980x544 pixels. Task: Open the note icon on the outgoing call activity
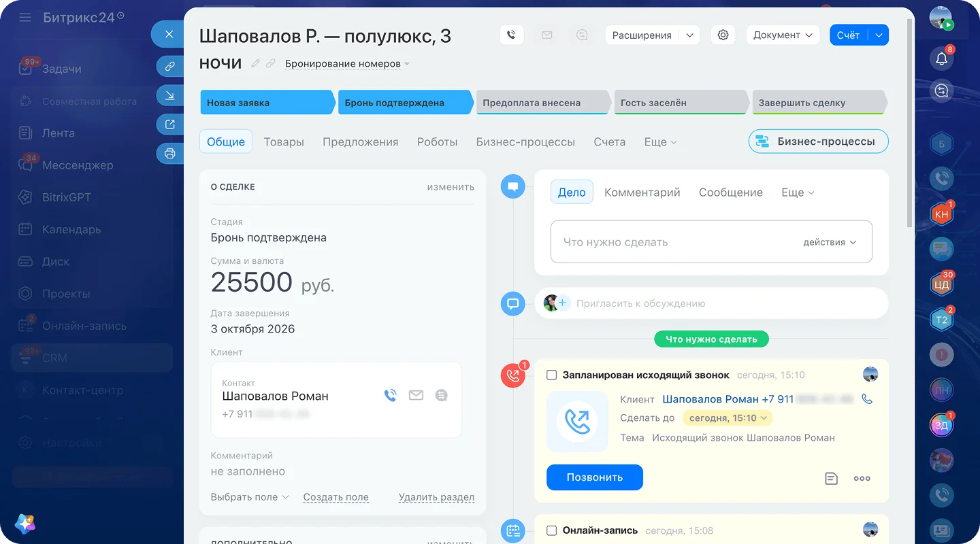831,478
